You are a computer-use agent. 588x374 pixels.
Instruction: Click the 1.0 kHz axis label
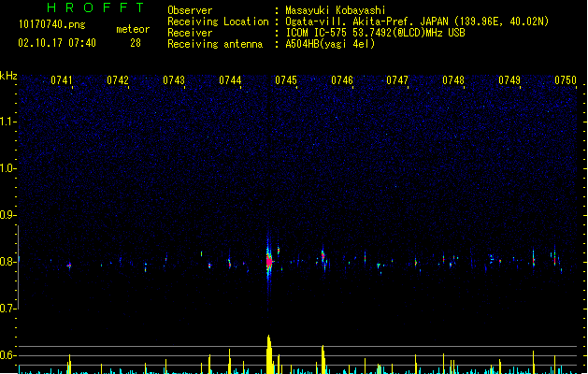pyautogui.click(x=7, y=168)
